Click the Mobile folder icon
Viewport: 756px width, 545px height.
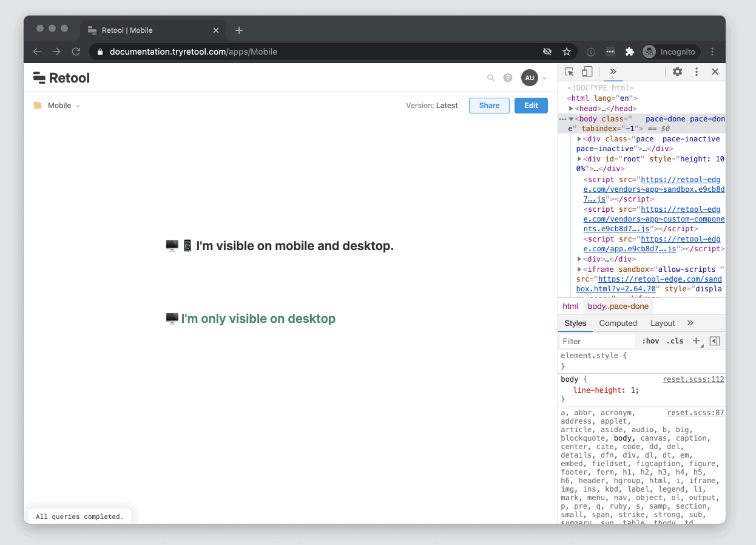point(38,106)
